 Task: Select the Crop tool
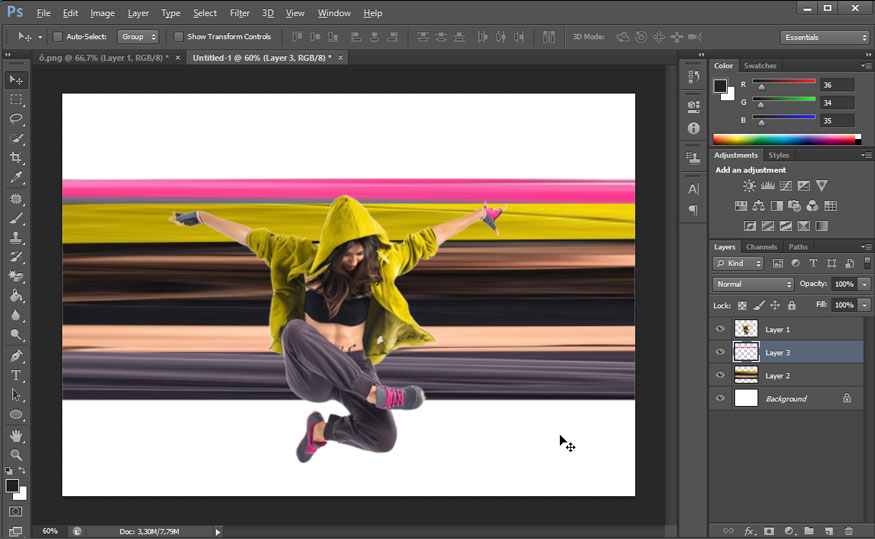tap(16, 158)
